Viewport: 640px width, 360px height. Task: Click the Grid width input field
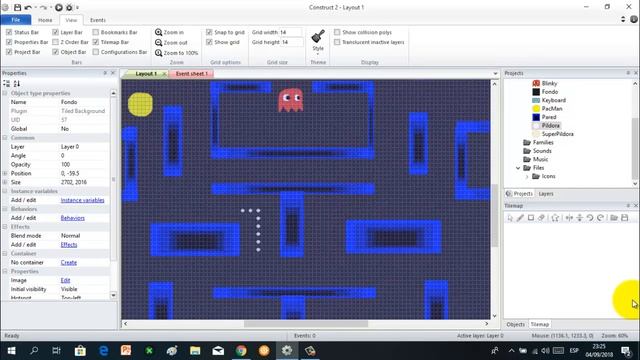(x=291, y=32)
